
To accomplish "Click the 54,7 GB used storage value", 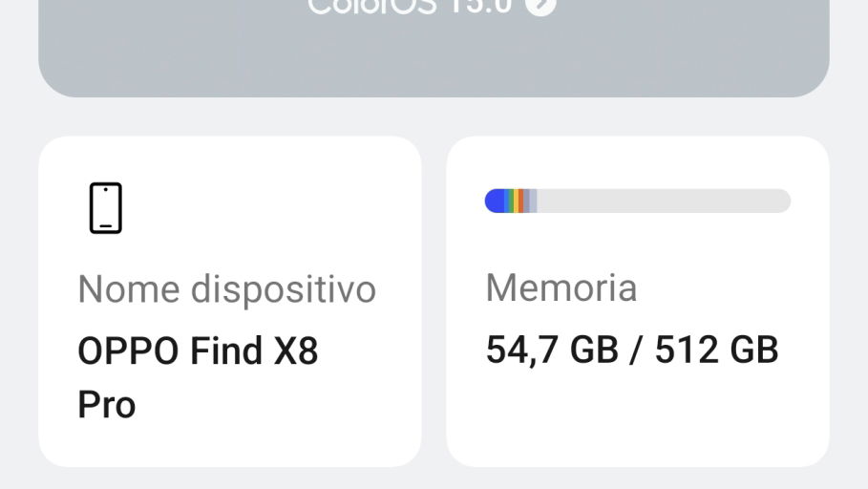I will pos(552,350).
